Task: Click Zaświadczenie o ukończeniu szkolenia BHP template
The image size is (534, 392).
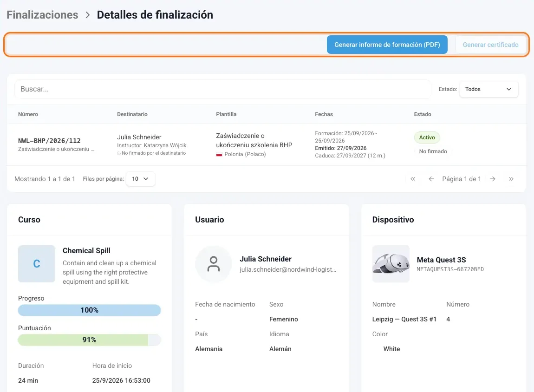Action: coord(254,140)
